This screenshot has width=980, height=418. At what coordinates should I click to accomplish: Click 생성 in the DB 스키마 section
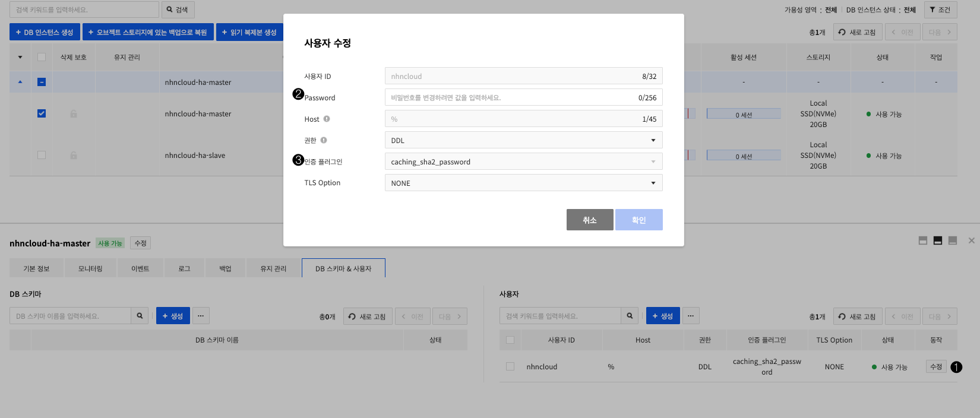point(173,316)
